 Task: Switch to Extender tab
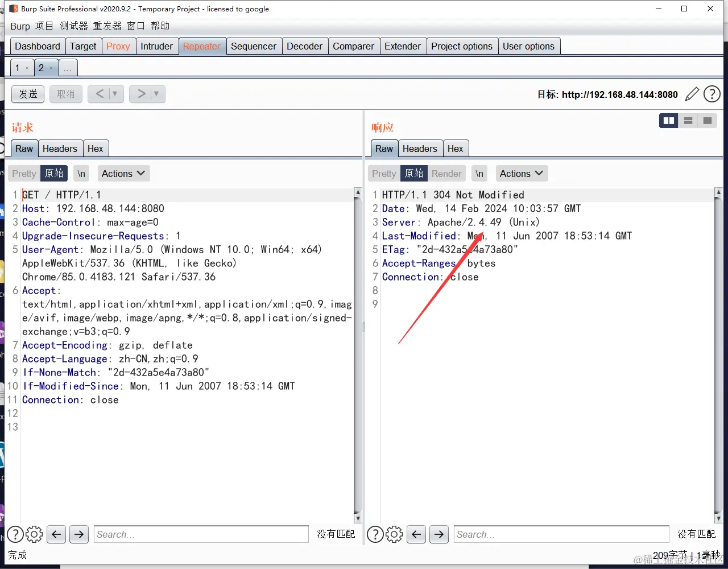[x=403, y=46]
